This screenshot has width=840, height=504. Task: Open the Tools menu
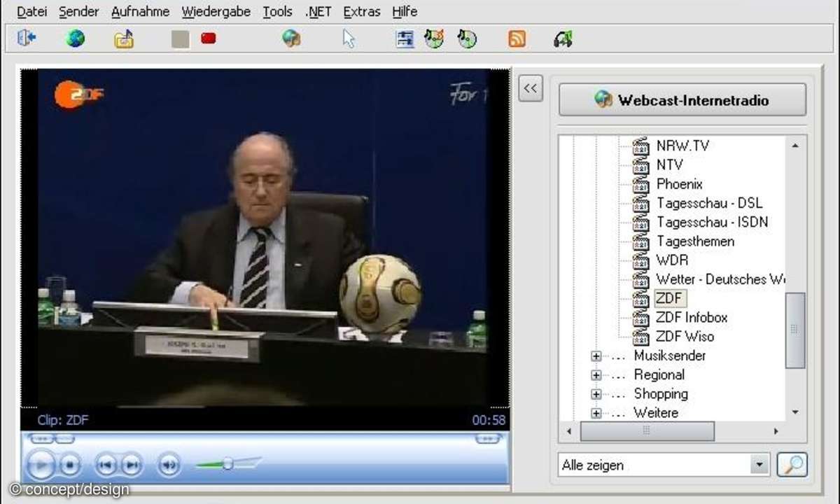click(x=278, y=11)
